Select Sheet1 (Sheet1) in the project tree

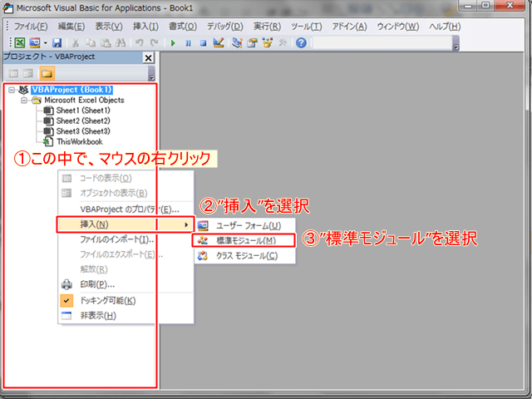(x=83, y=111)
